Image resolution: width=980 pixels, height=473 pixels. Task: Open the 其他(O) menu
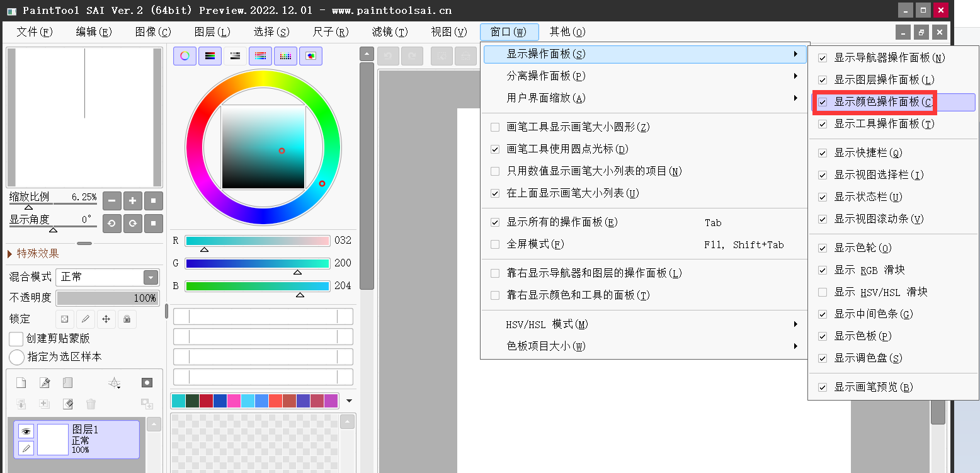coord(567,32)
